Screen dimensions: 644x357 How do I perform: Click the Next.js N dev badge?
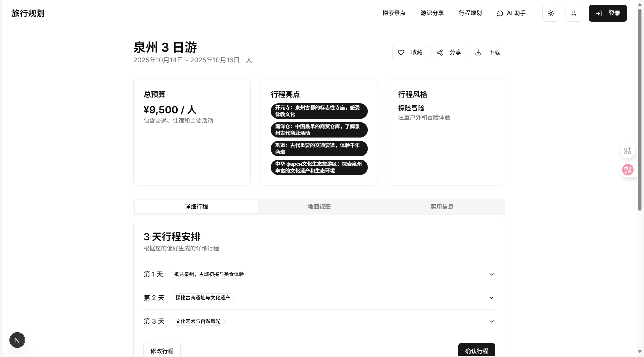coord(17,340)
